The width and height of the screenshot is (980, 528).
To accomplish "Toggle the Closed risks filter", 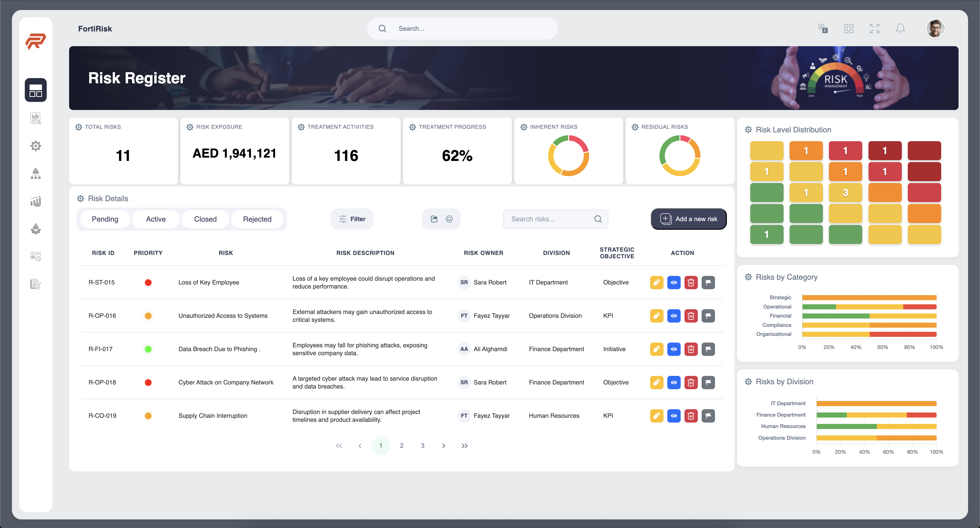I will coord(205,219).
